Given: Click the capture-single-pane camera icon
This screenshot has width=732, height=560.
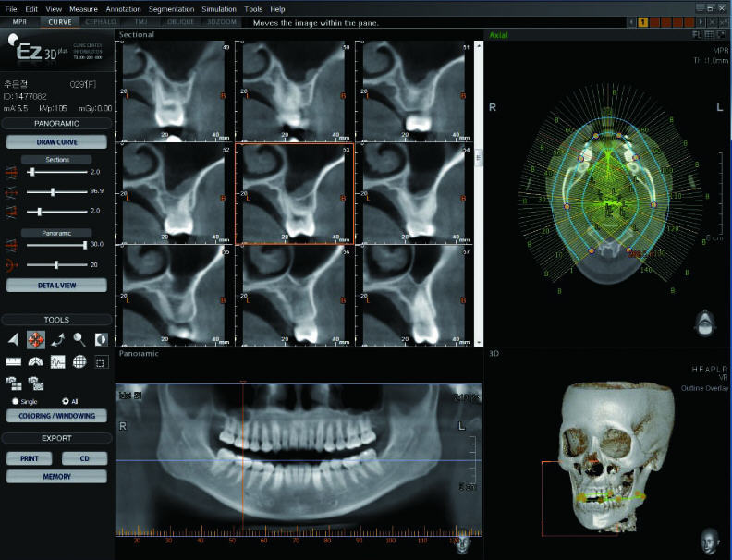Looking at the screenshot, I should pos(36,383).
